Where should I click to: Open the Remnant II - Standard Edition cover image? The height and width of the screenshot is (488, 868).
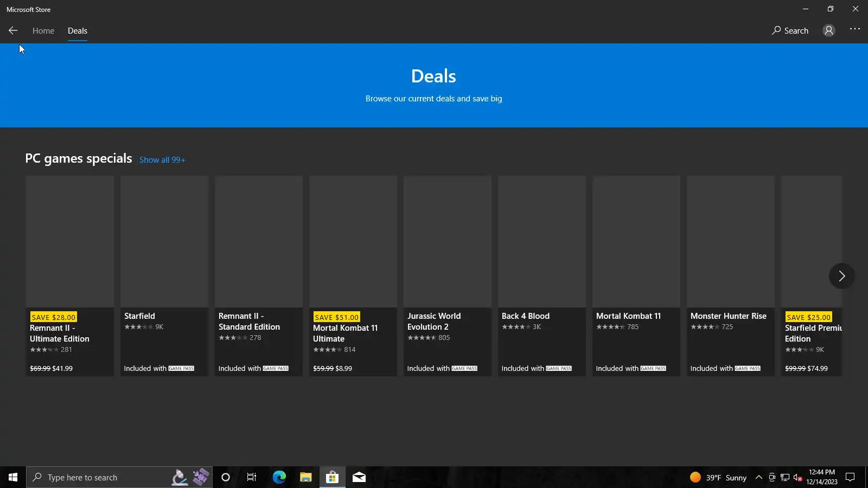259,241
